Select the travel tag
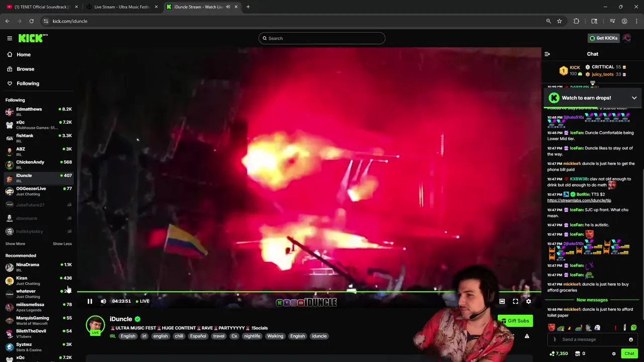This screenshot has height=362, width=644. pos(219,336)
